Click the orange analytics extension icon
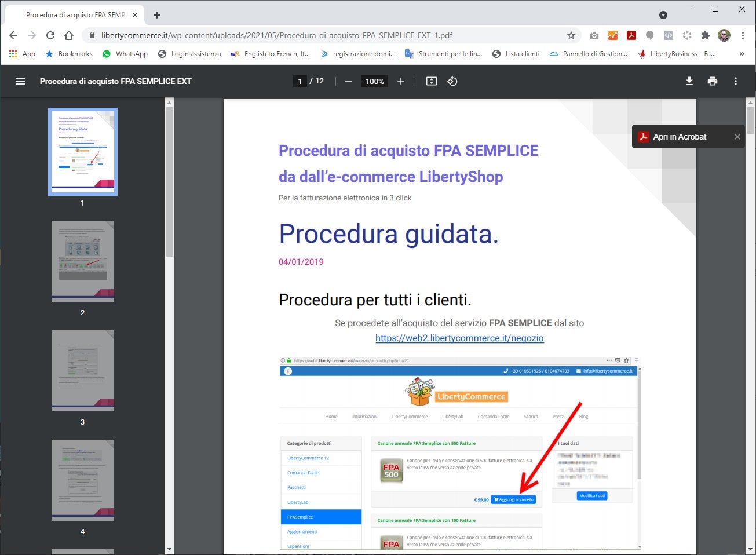Screen dimensions: 756x555 pyautogui.click(x=613, y=35)
